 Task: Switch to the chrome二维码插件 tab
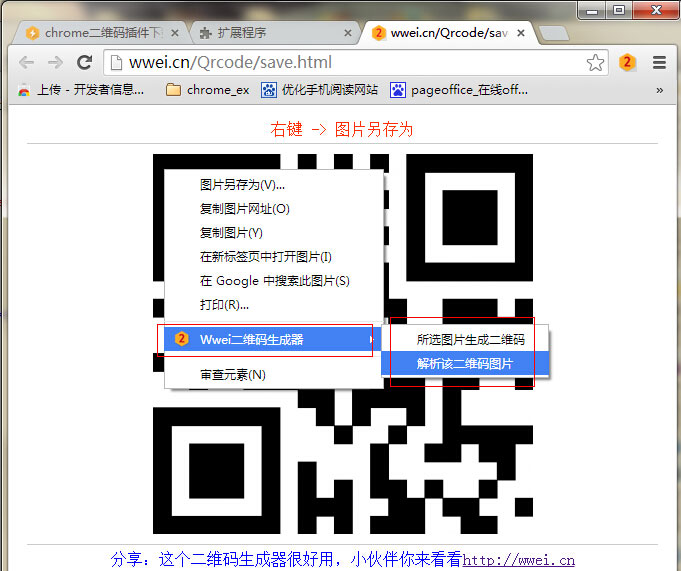(x=101, y=33)
